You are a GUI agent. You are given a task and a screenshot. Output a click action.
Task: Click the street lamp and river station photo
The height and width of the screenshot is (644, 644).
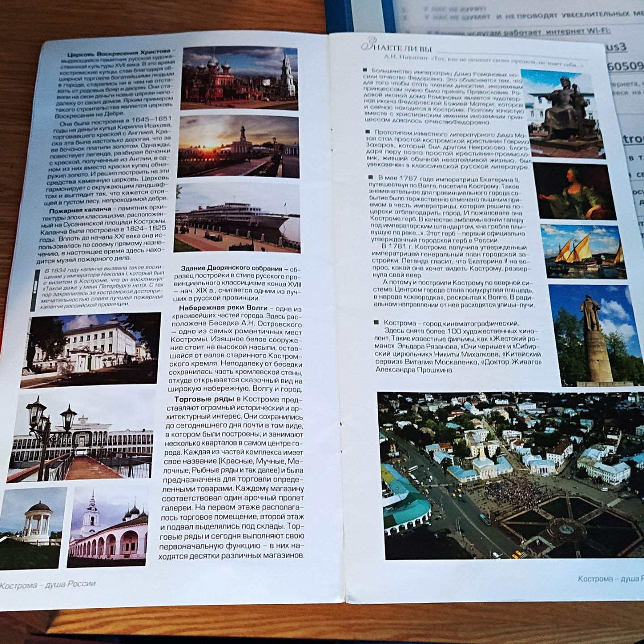click(81, 438)
